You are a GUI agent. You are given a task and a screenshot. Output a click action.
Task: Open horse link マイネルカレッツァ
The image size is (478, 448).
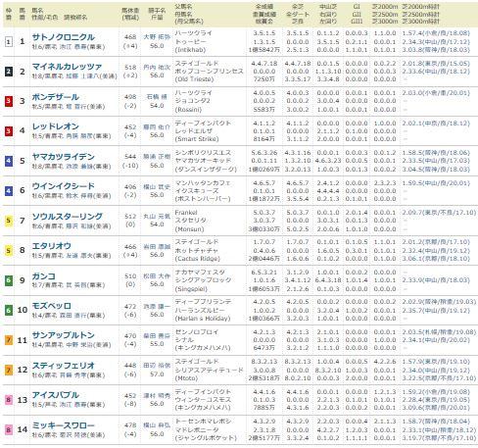click(67, 67)
